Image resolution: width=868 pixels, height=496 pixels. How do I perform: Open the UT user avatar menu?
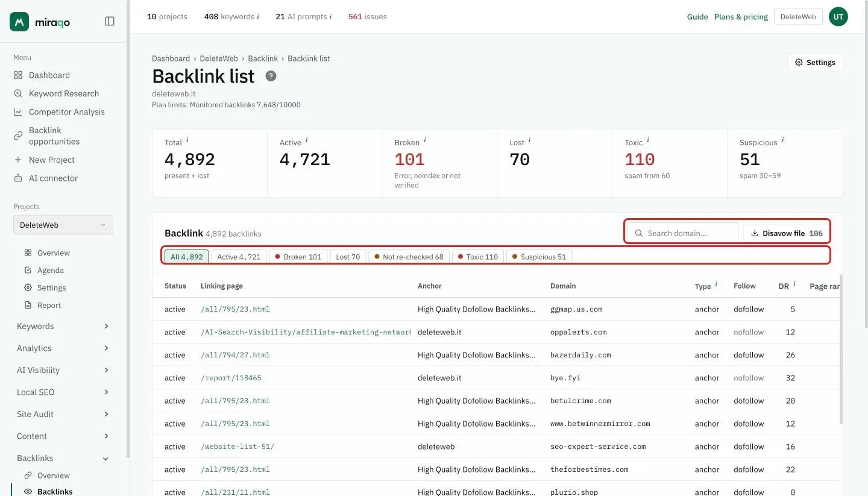(838, 17)
